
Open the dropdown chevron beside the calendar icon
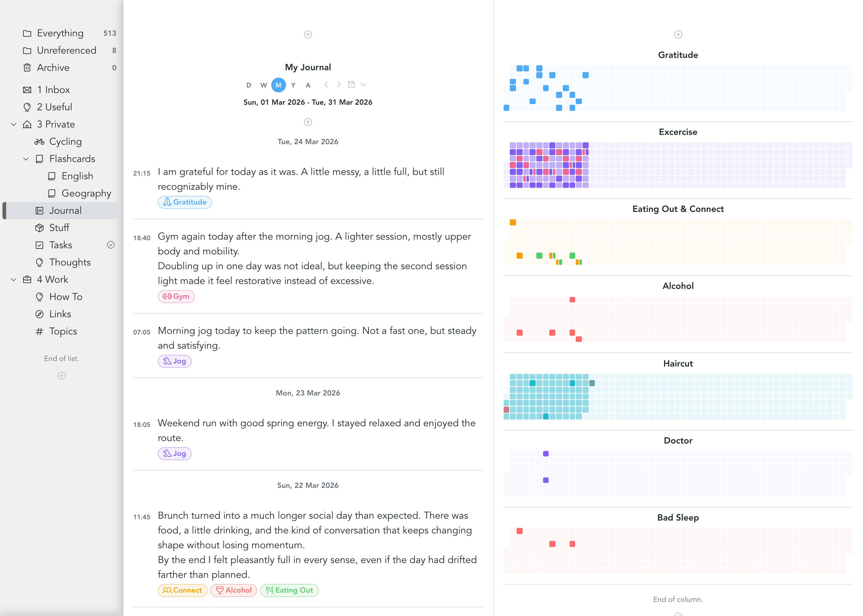pos(364,85)
